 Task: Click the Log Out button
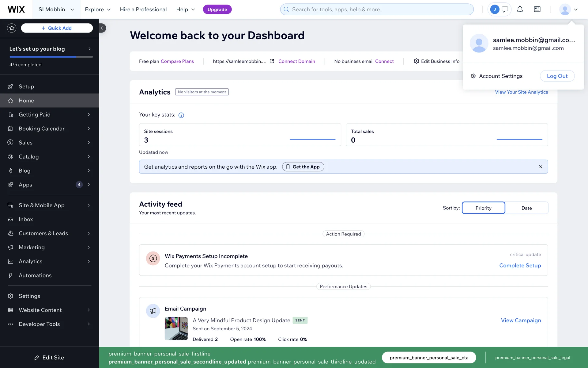pos(557,76)
